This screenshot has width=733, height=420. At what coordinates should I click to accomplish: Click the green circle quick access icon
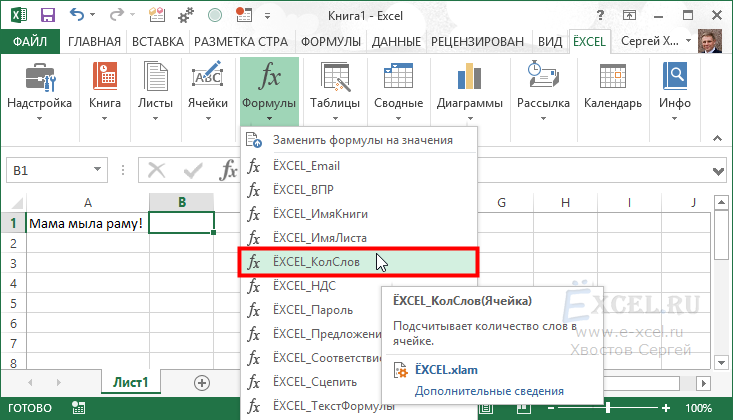point(215,15)
